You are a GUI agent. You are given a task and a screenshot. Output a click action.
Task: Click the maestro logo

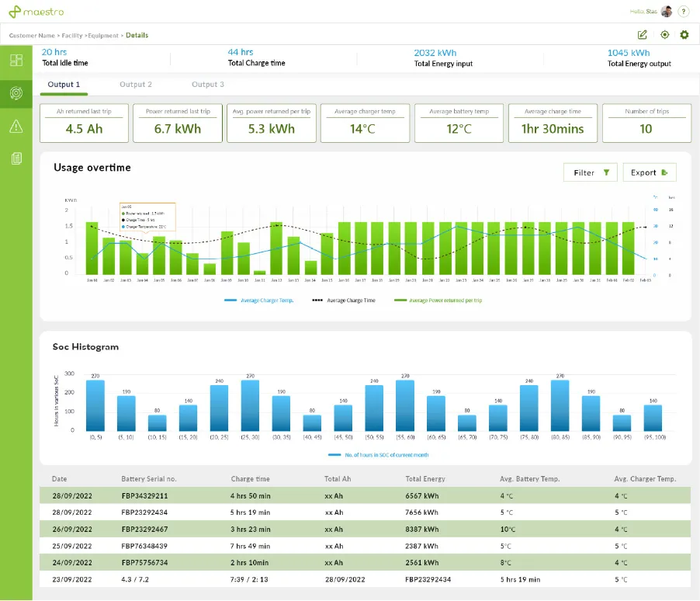coord(36,12)
